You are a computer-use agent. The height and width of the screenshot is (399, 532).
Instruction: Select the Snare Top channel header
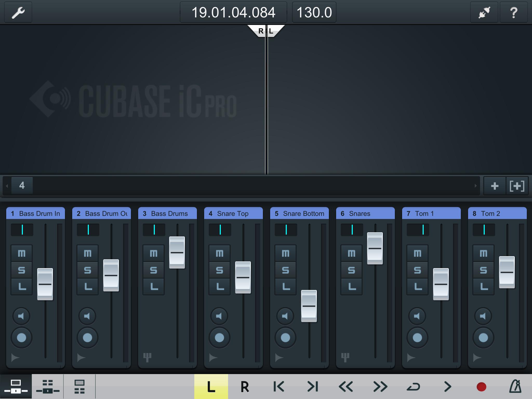point(233,213)
